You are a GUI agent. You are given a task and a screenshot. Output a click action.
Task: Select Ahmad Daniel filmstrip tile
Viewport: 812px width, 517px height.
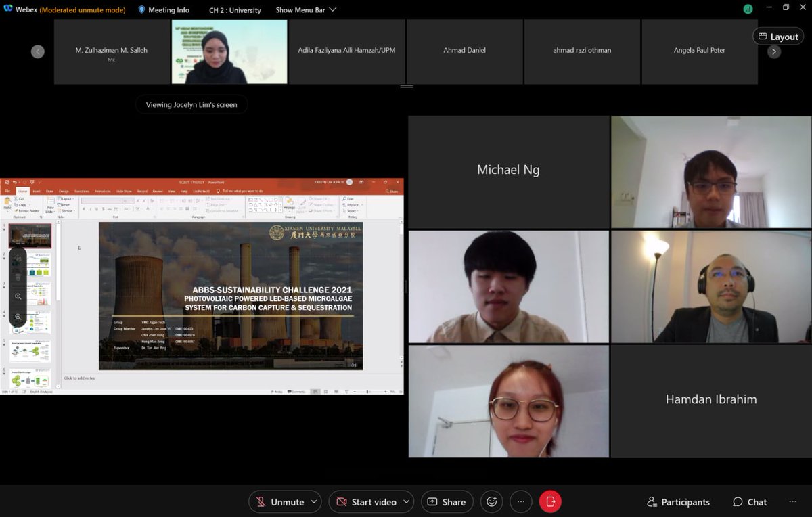point(464,51)
